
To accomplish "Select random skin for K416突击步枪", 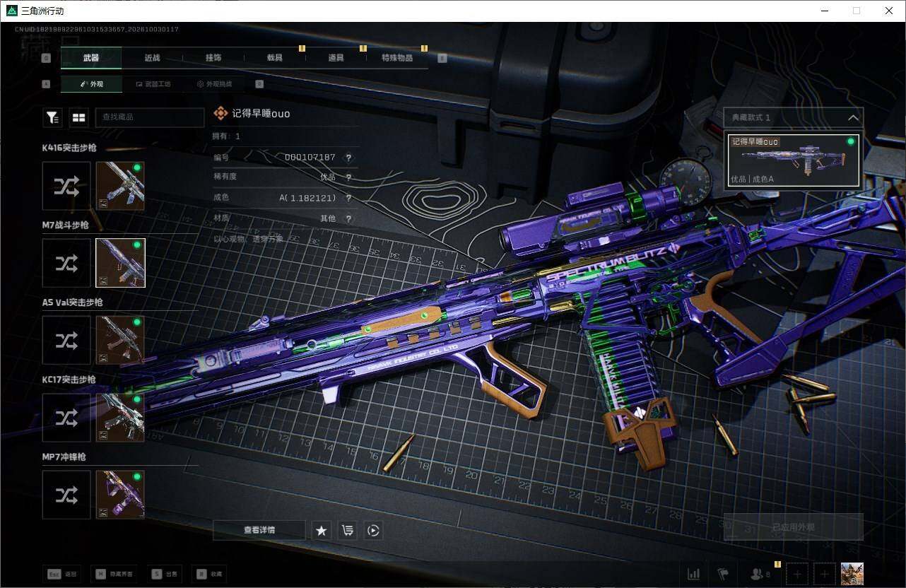I will (66, 186).
